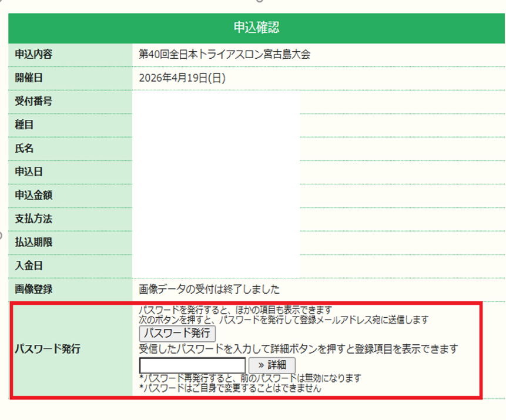Click the date 2026年4月19日(日)
Viewport: 506px width, 420px height.
click(x=182, y=78)
